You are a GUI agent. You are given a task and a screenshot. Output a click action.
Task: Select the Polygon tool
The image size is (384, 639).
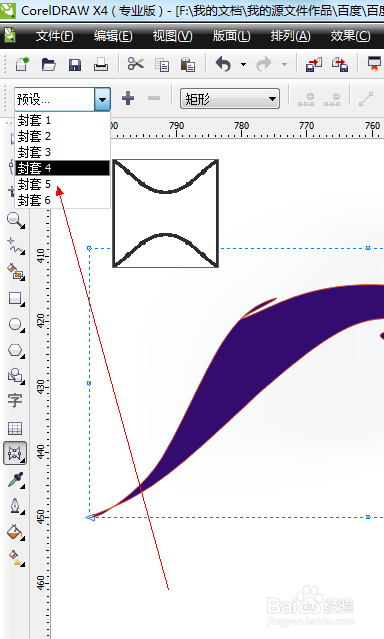click(15, 350)
